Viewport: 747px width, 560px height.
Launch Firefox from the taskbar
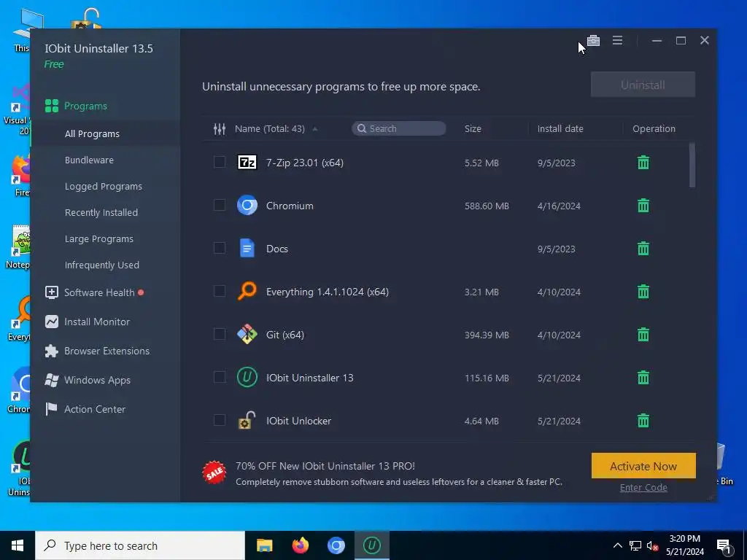point(300,545)
